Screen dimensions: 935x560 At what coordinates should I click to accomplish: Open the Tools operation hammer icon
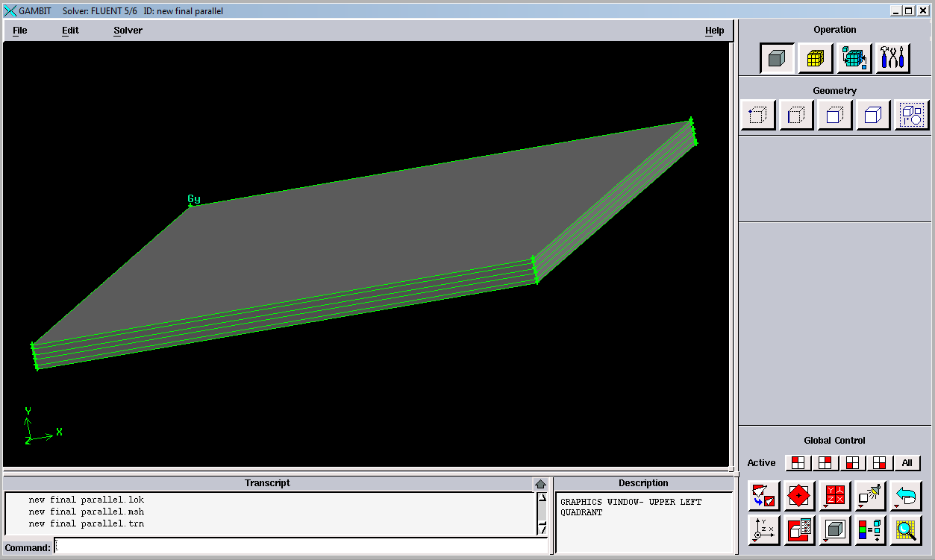tap(893, 58)
